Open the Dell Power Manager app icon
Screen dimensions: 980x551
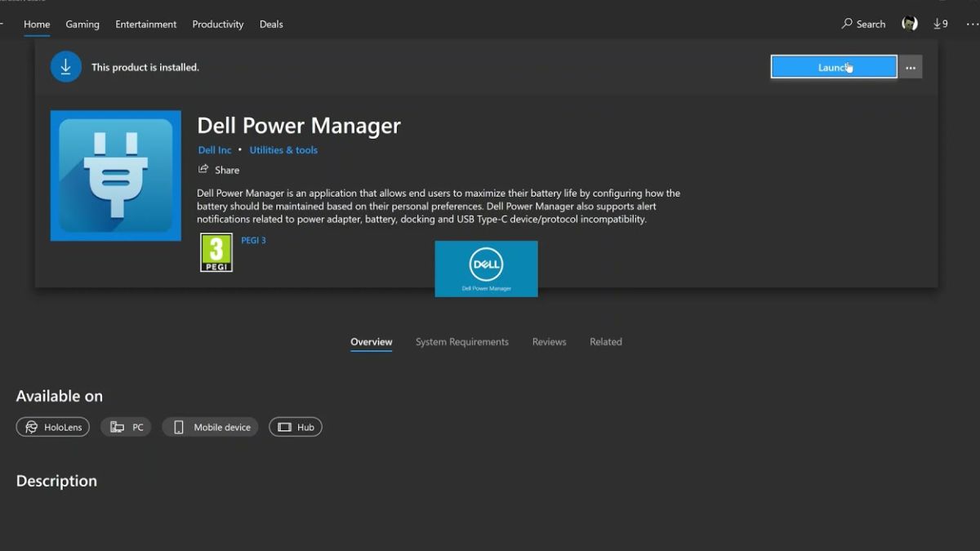116,176
